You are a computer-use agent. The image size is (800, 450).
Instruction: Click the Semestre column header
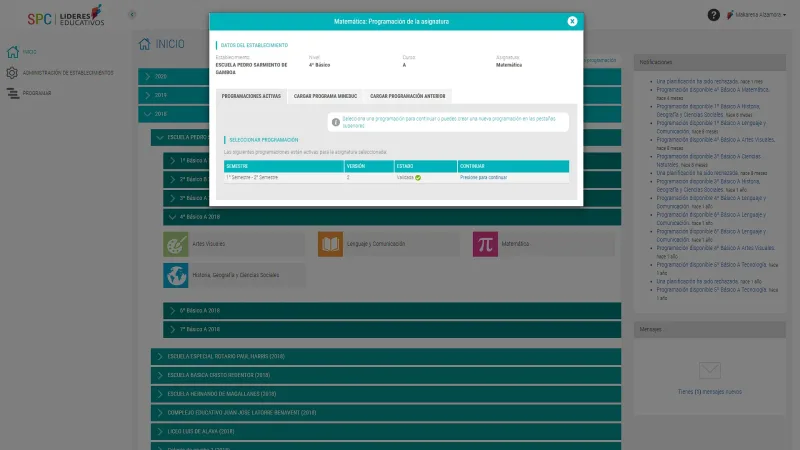284,166
